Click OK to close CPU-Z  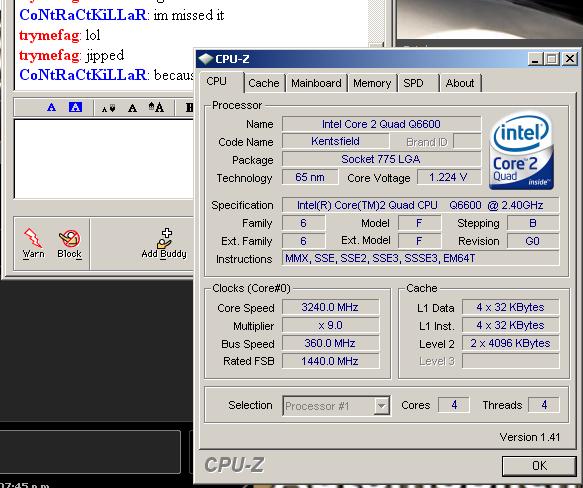tap(539, 466)
